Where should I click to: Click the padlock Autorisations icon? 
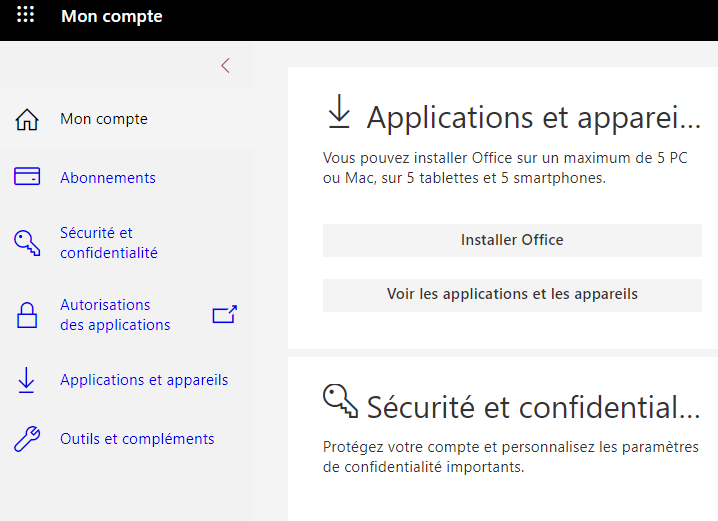tap(27, 316)
